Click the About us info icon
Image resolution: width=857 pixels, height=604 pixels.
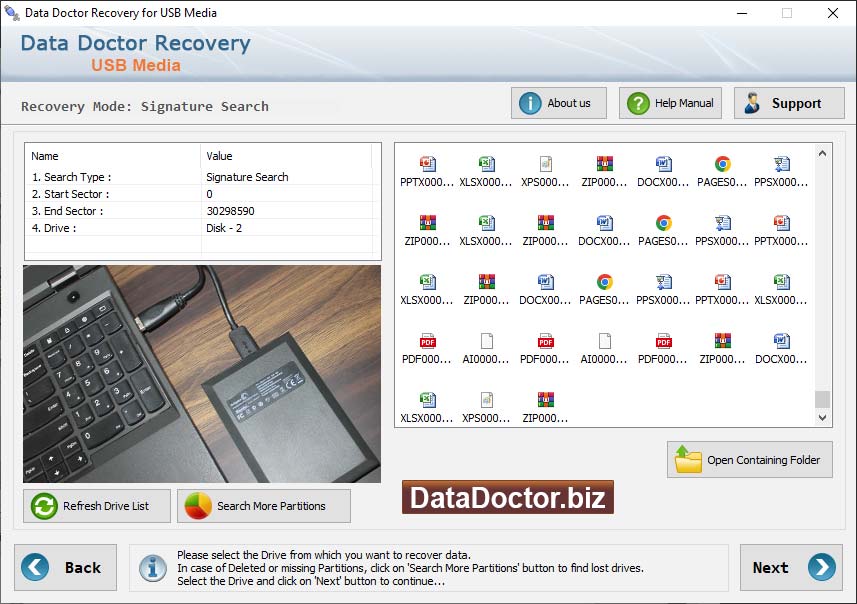pos(530,103)
